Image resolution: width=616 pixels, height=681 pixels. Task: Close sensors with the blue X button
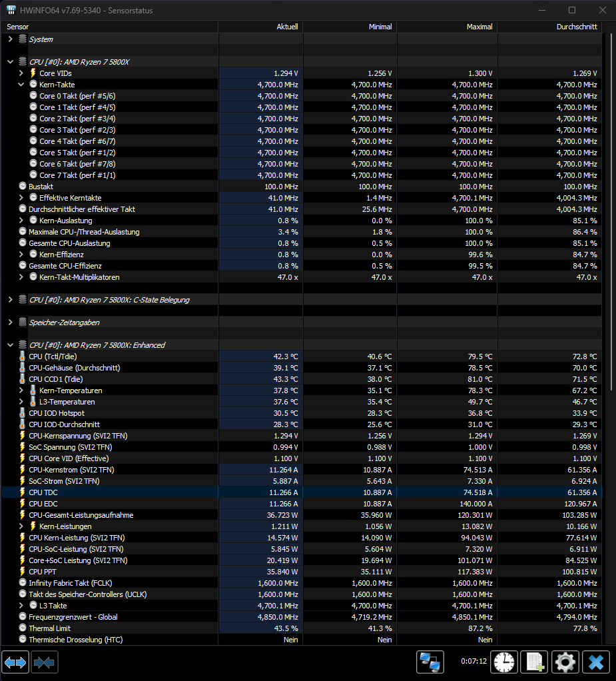click(x=595, y=662)
